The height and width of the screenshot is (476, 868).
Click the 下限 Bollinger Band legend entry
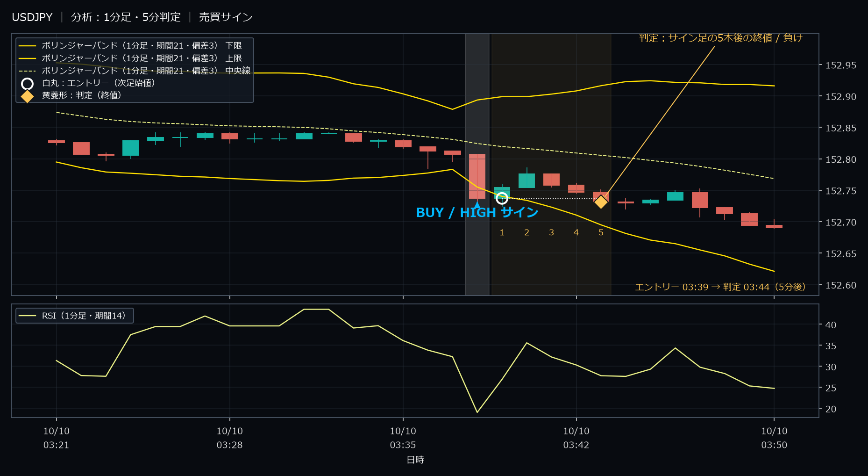point(130,46)
